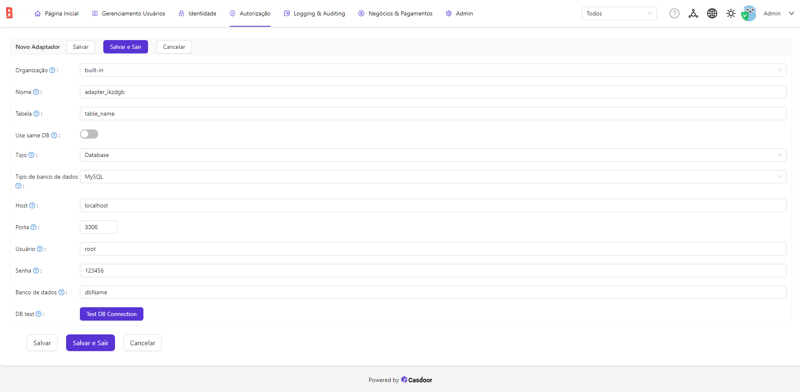Click the gear icon beside Admin menu
Viewport: 800px width, 392px height.
pyautogui.click(x=448, y=14)
